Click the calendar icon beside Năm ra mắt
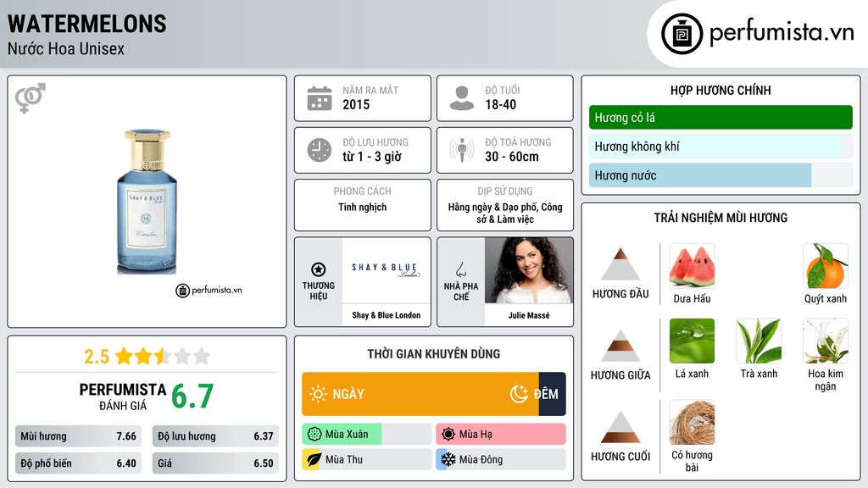Image resolution: width=868 pixels, height=488 pixels. [x=320, y=98]
